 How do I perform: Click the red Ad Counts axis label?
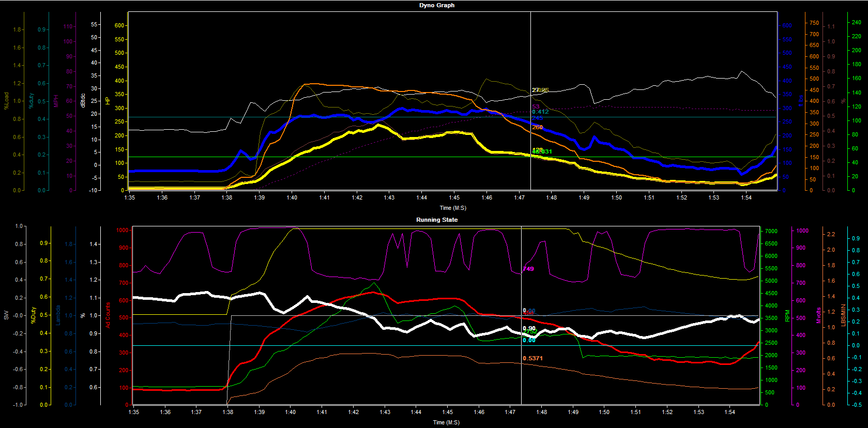point(108,315)
